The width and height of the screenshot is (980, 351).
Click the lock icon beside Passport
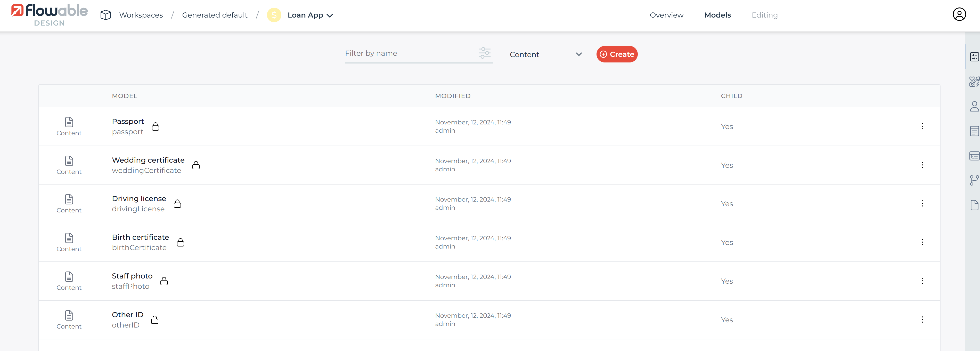coord(155,126)
